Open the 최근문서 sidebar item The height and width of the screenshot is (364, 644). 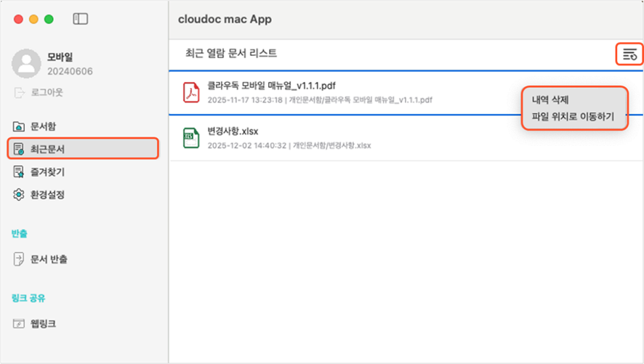(47, 149)
